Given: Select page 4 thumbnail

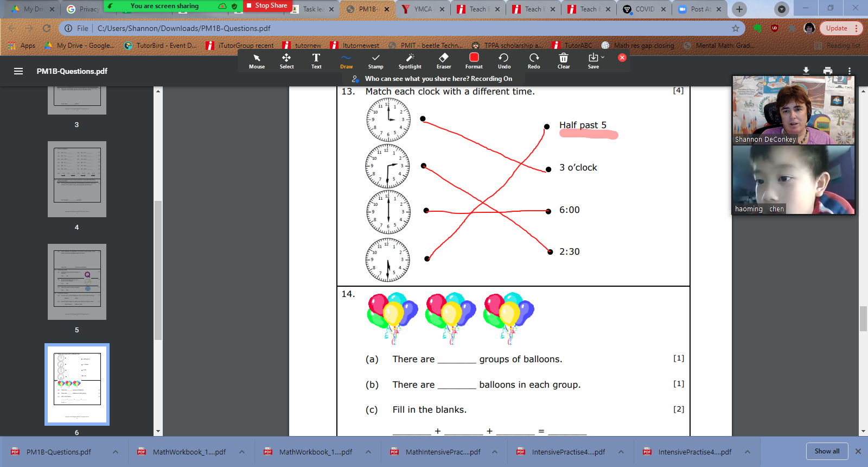Looking at the screenshot, I should [77, 179].
